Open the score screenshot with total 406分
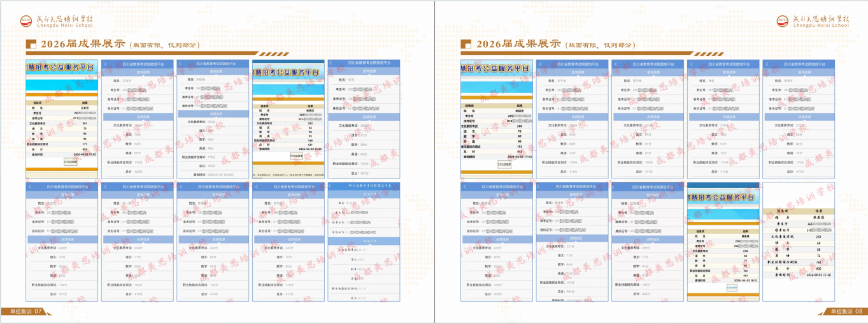 click(497, 242)
